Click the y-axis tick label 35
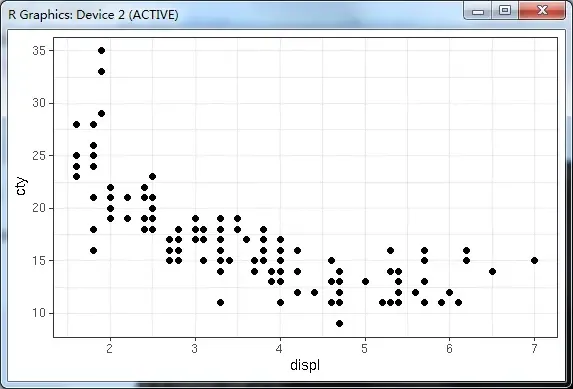The image size is (573, 389). click(39, 51)
